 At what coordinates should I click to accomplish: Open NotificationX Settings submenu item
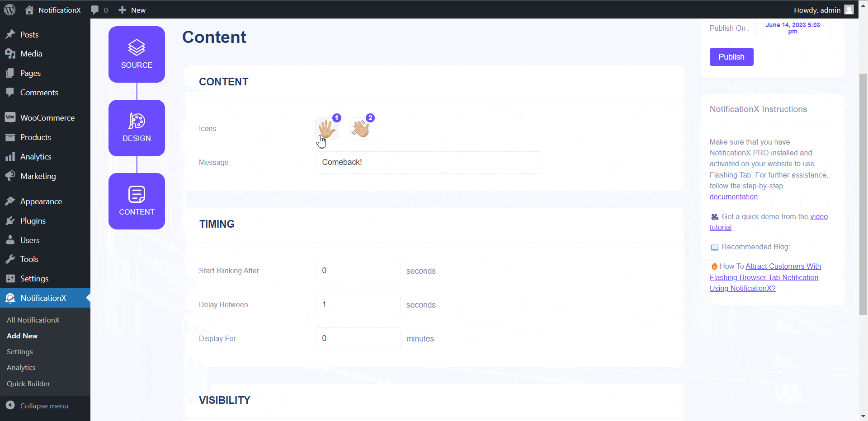tap(20, 351)
